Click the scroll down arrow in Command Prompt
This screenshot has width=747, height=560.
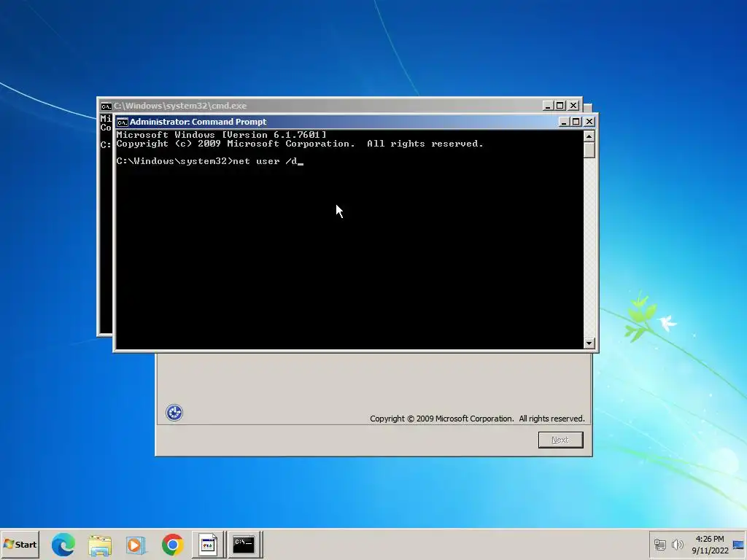(x=589, y=343)
